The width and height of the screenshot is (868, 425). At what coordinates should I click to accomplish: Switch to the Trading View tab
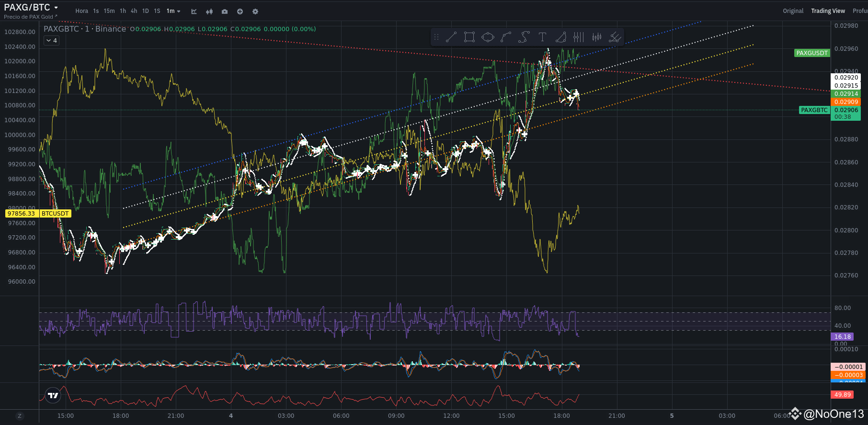point(828,11)
